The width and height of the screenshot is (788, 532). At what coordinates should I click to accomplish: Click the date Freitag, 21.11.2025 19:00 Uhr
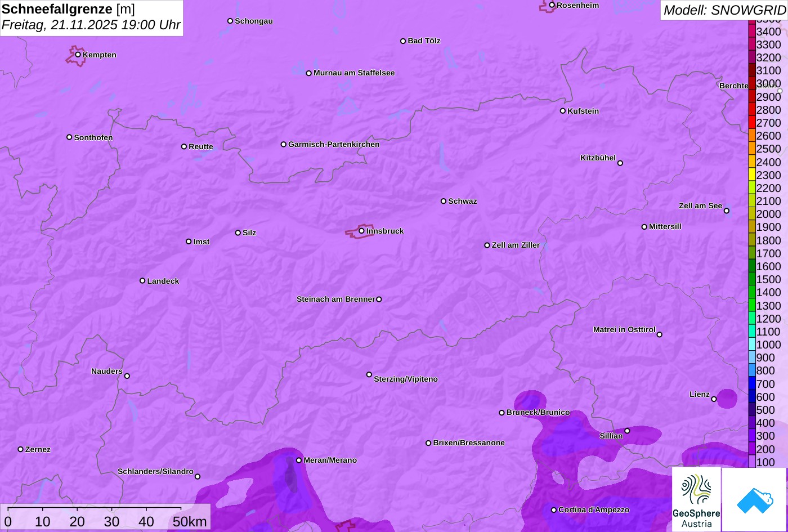[91, 25]
